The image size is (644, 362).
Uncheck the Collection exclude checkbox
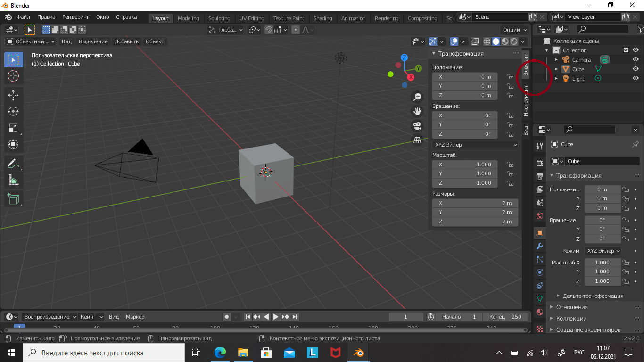point(626,50)
